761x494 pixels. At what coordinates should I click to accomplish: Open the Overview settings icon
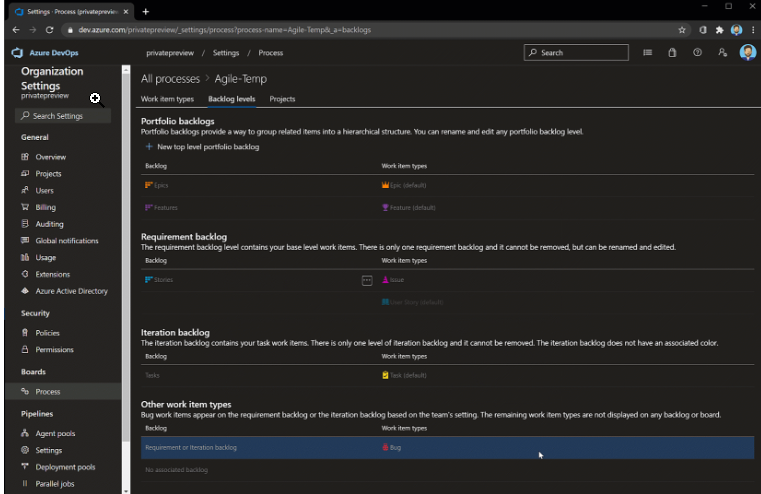[x=25, y=157]
